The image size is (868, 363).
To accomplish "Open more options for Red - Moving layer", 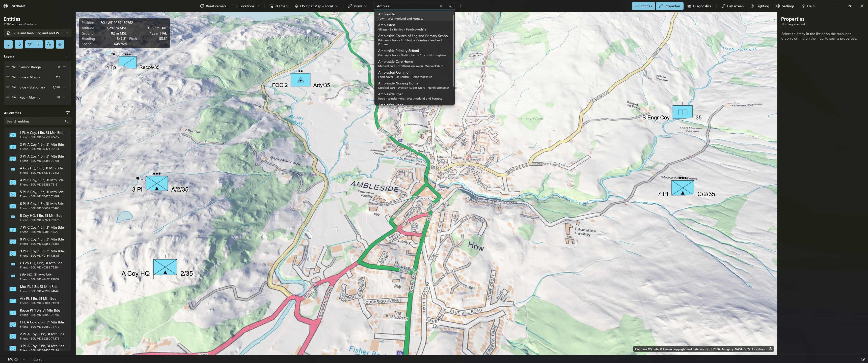I will pos(65,97).
